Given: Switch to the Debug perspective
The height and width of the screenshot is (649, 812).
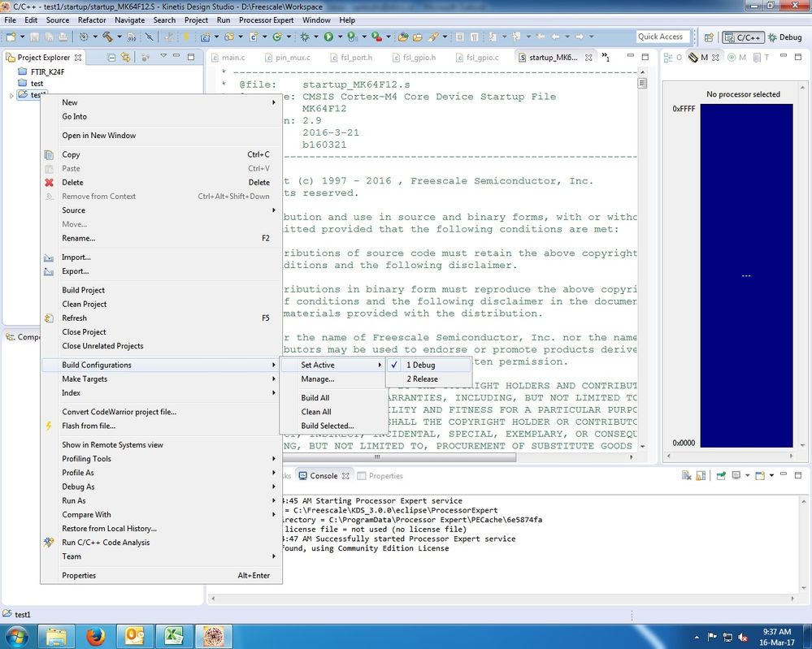Looking at the screenshot, I should point(786,37).
